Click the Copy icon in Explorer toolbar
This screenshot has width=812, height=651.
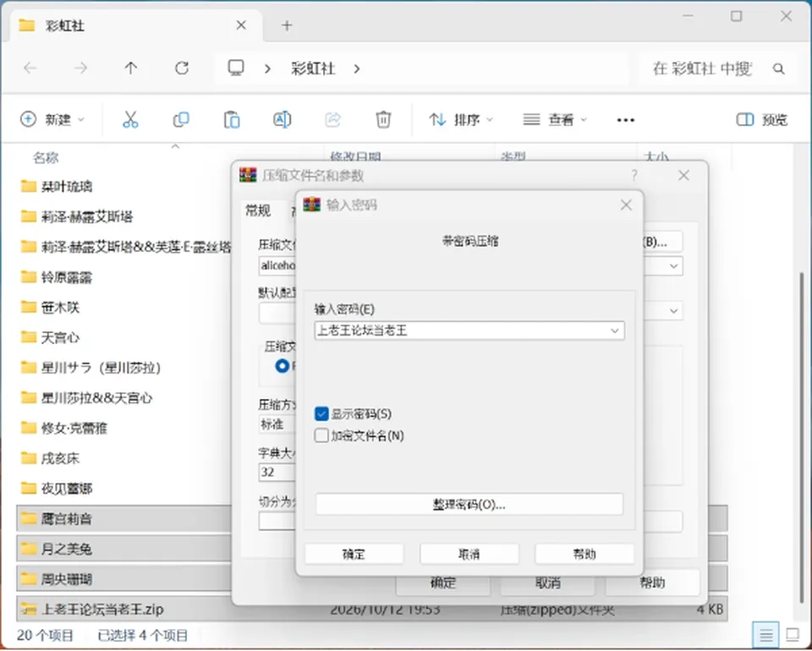coord(181,119)
